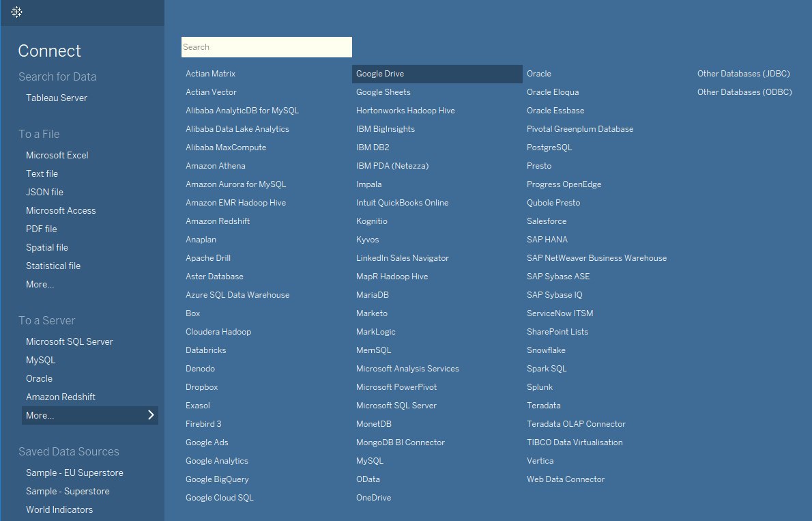The height and width of the screenshot is (521, 812).
Task: Connect to Microsoft SQL Server in sidebar
Action: [x=70, y=341]
